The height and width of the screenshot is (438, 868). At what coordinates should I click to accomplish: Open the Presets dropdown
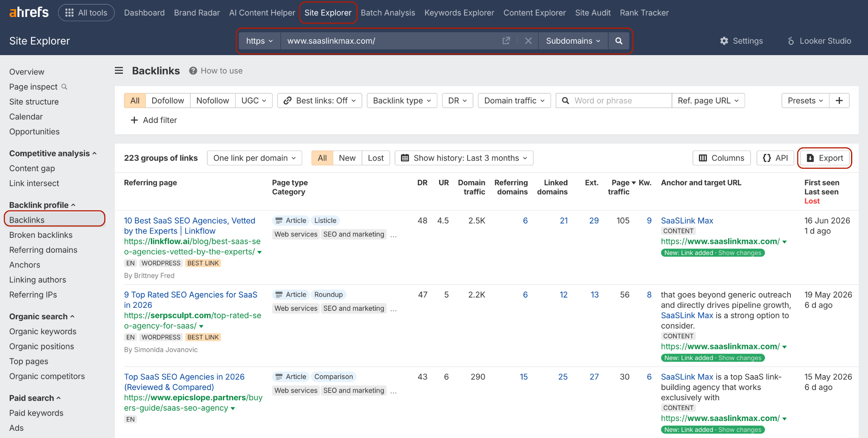tap(805, 100)
